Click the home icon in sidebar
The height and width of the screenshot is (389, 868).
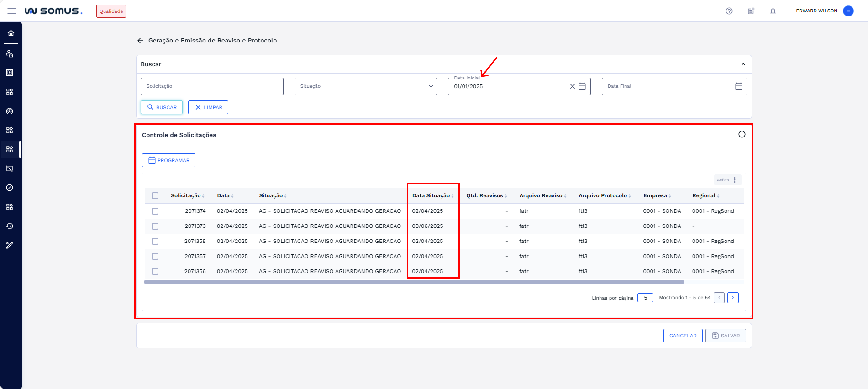[x=11, y=33]
